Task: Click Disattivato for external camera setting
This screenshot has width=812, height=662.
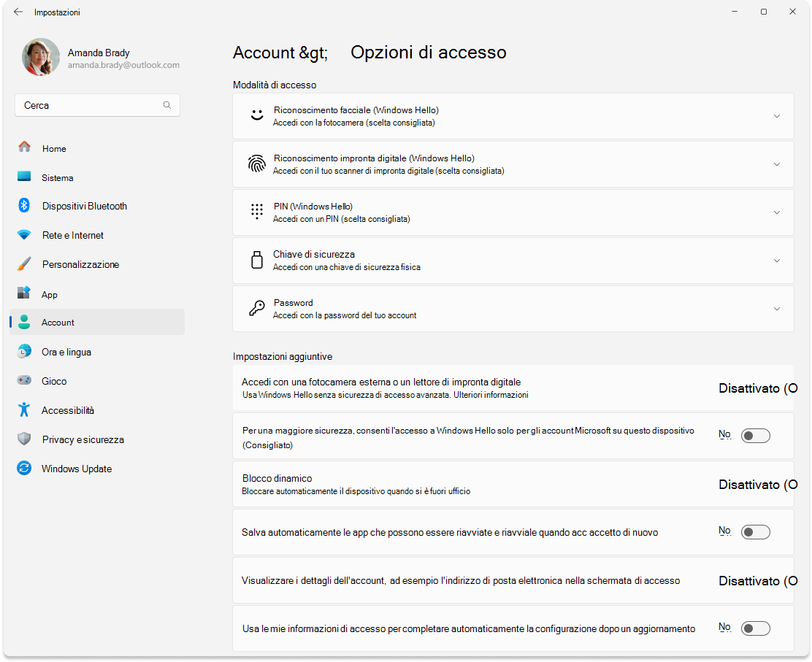Action: point(758,388)
